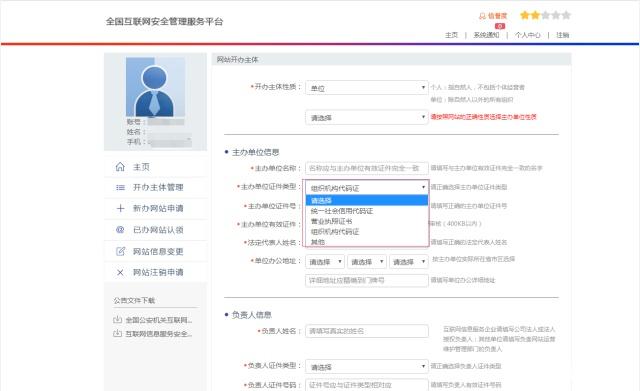
Task: Click the edit icon beside 网站信息变更
Action: [120, 251]
